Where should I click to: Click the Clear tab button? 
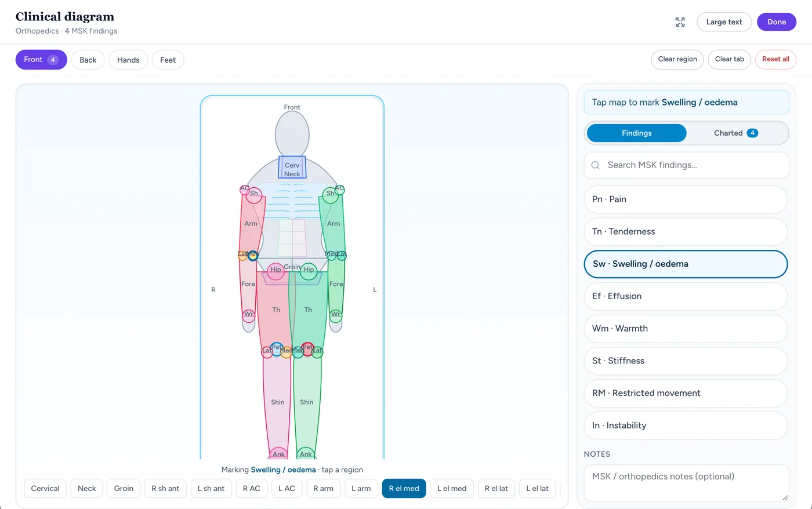coord(730,59)
